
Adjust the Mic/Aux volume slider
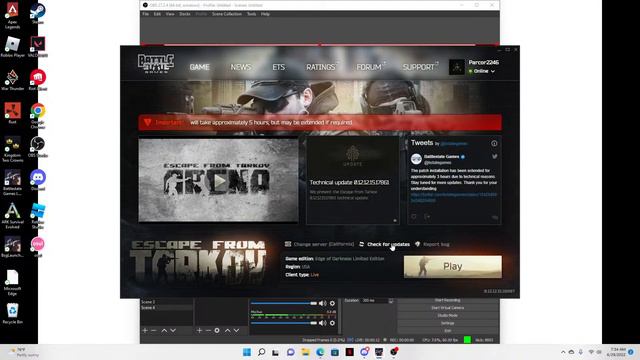(x=284, y=323)
